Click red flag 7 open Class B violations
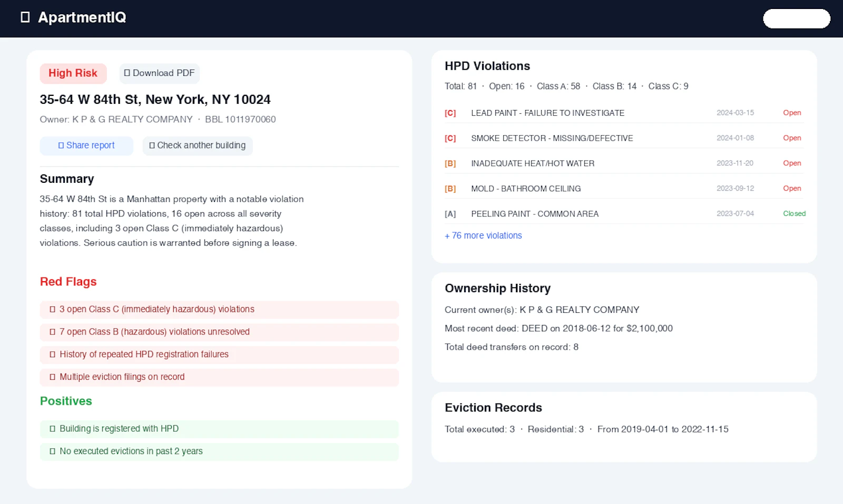The image size is (843, 504). 219,332
